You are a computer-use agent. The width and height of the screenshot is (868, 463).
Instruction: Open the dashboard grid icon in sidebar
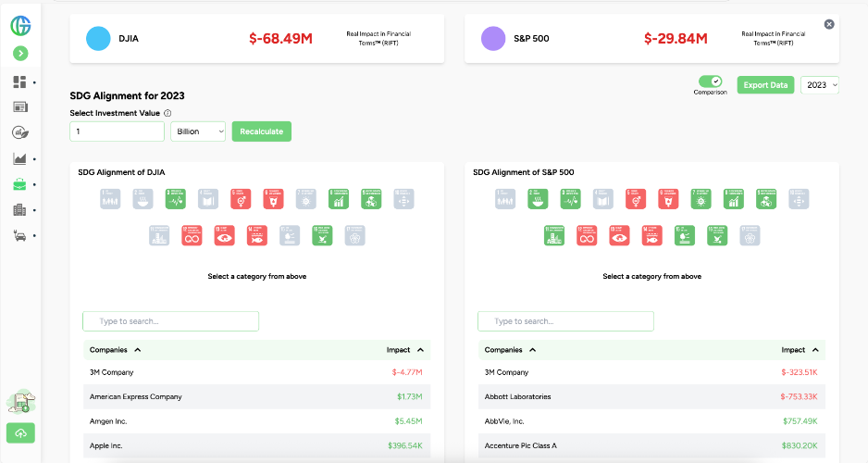pos(19,82)
